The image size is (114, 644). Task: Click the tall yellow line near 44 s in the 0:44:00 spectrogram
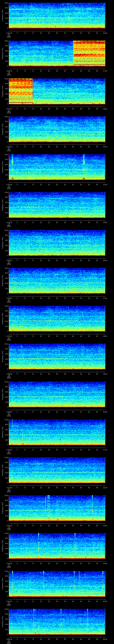[79, 579]
